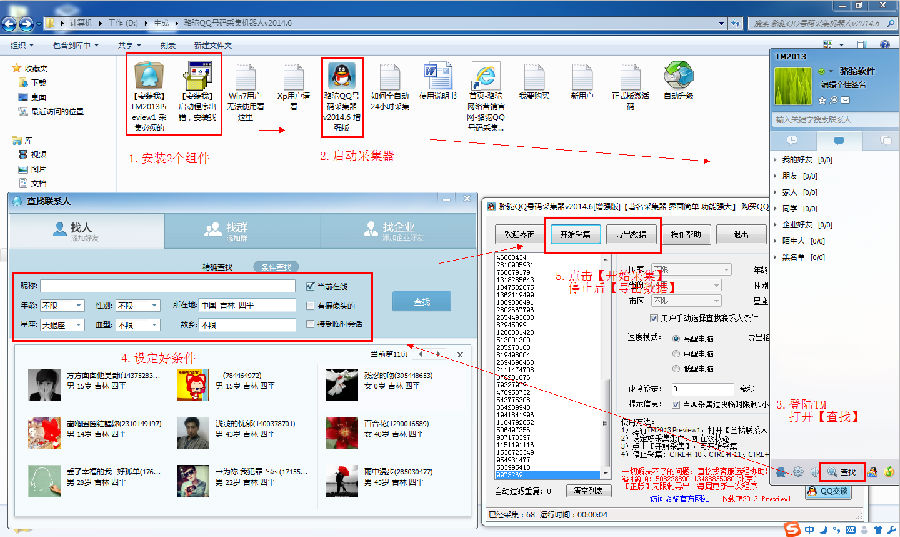Open the settings gear in TM bottom bar

pyautogui.click(x=798, y=472)
